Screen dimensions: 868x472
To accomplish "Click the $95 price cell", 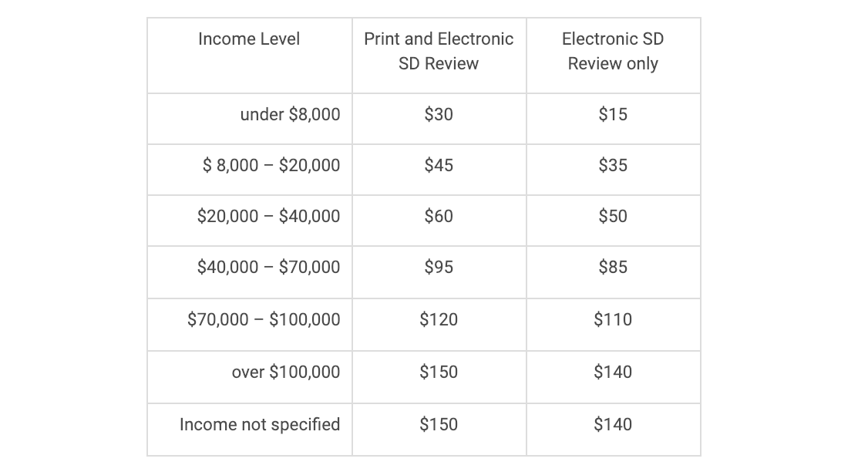I will coord(439,268).
